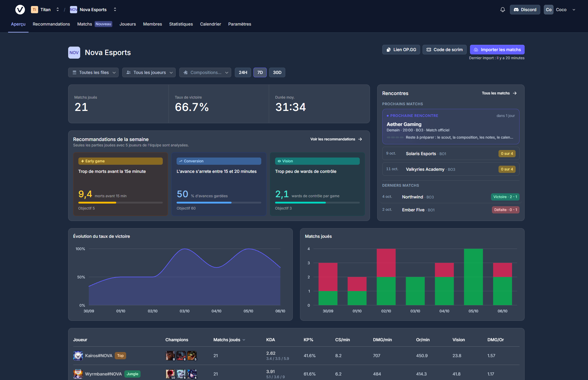Screen dimensions: 588x380
Task: Open the Tous les joueurs dropdown
Action: pos(149,72)
